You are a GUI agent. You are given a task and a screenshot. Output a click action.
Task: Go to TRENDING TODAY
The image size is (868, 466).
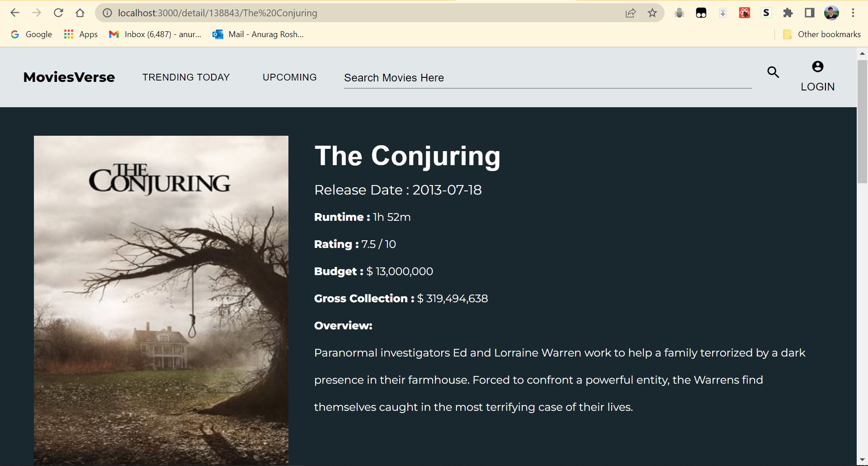pyautogui.click(x=186, y=77)
